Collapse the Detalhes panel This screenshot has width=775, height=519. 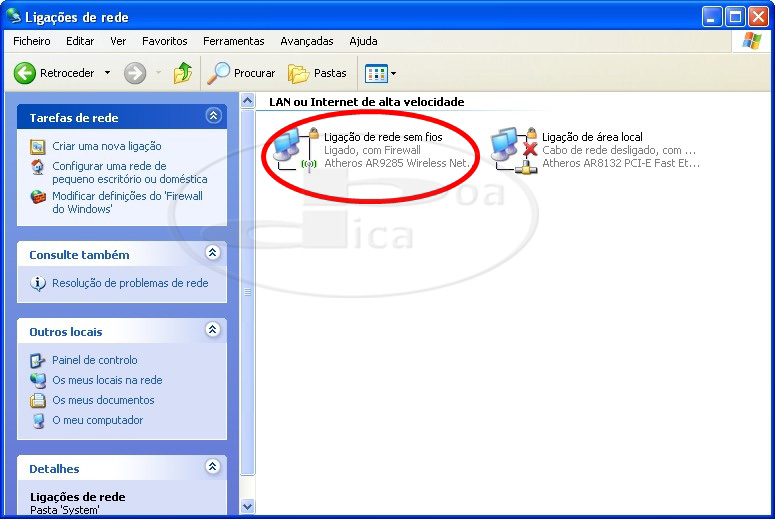213,467
